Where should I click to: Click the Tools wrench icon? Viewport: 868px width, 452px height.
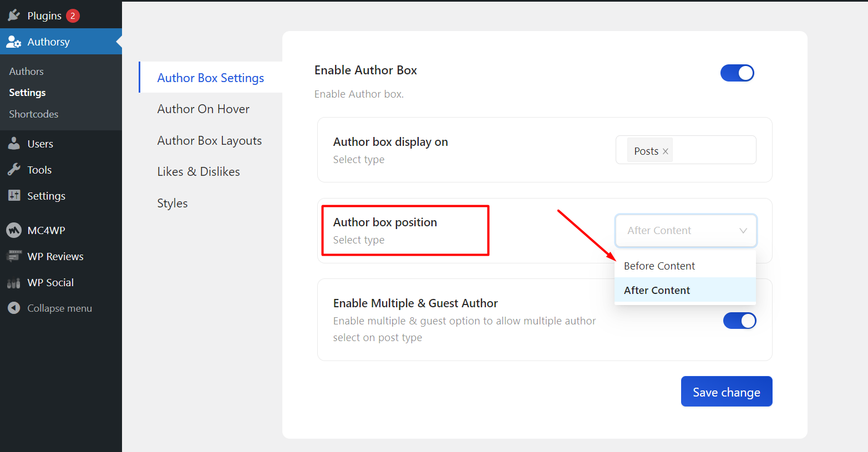point(14,169)
